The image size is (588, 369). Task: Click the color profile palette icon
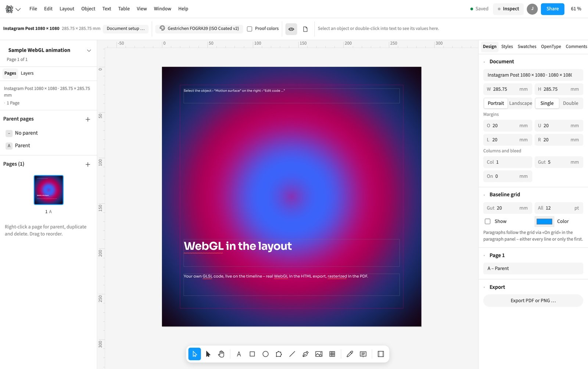pos(162,28)
